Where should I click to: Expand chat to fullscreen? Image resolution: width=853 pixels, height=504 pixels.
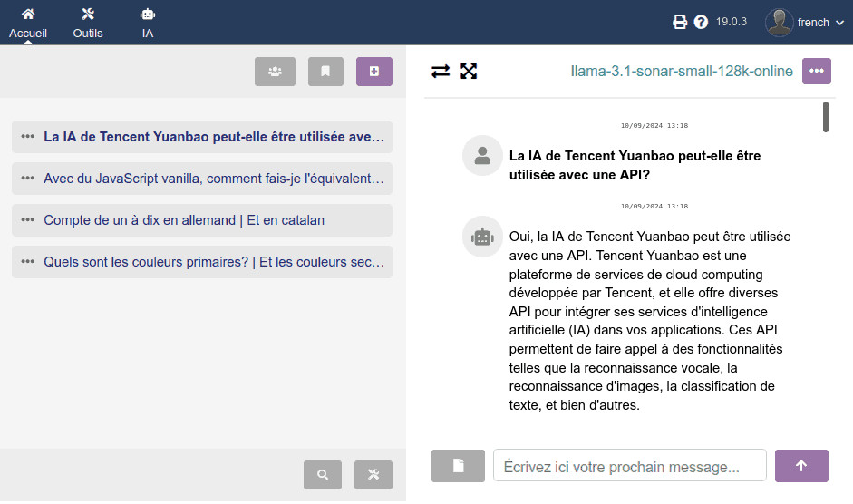point(469,72)
